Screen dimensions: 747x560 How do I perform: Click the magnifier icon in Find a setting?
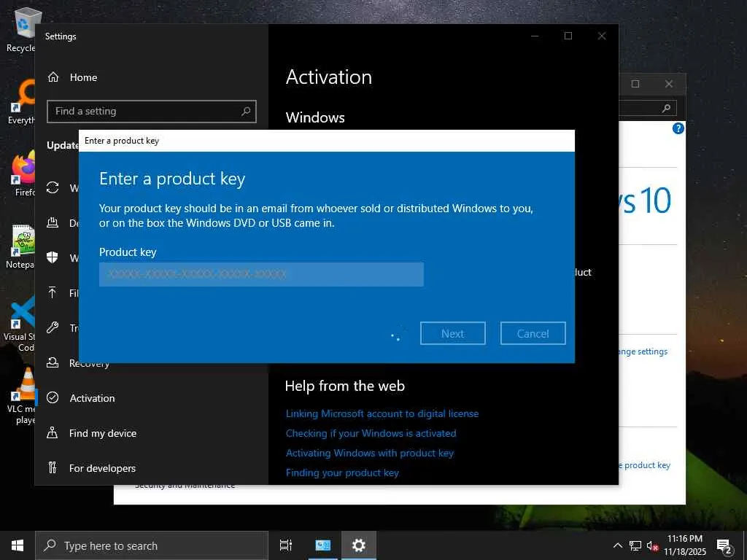(245, 112)
